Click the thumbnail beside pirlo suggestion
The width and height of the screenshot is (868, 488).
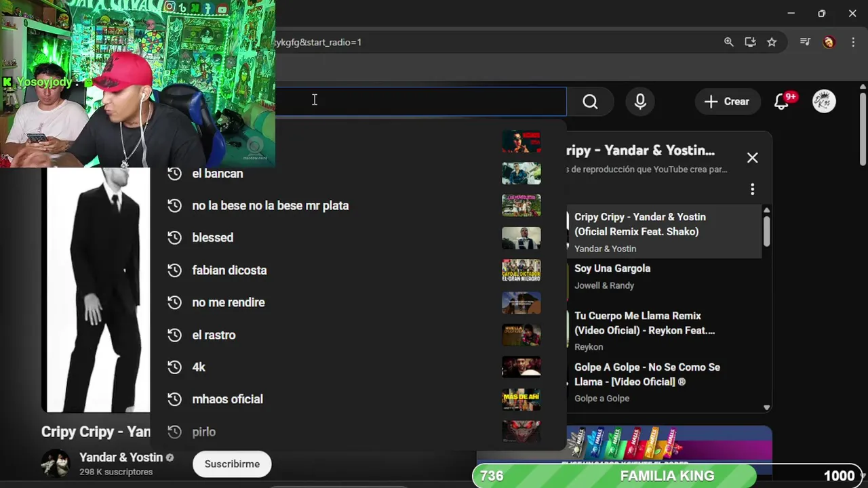point(521,432)
